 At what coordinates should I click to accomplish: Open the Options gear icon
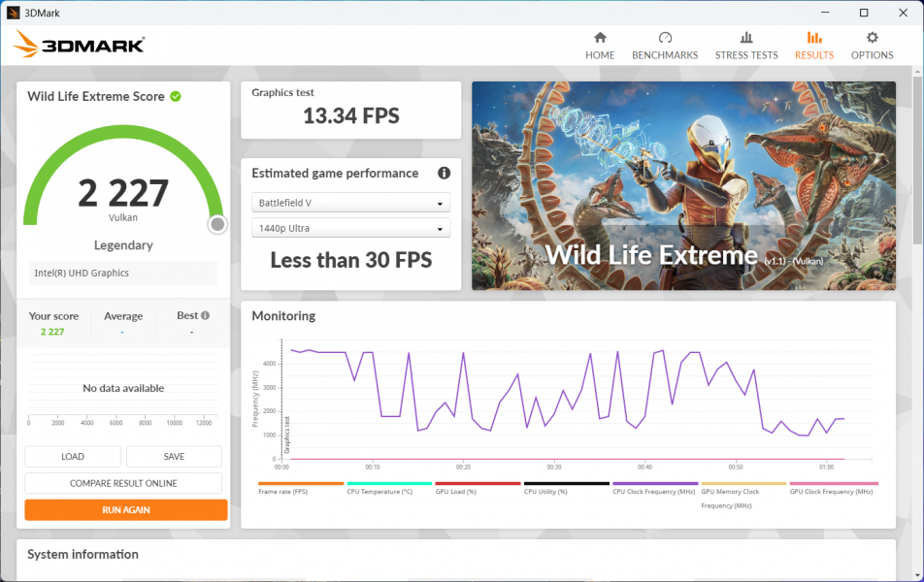(872, 38)
